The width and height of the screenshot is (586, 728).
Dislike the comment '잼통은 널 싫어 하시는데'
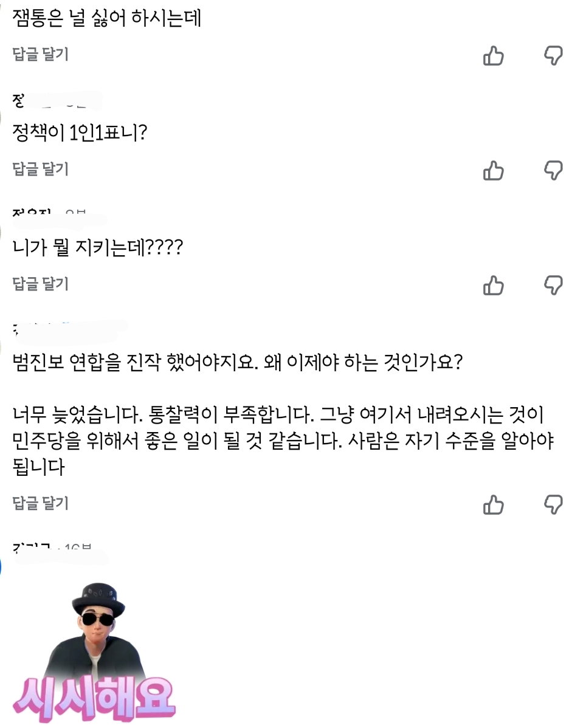[553, 56]
